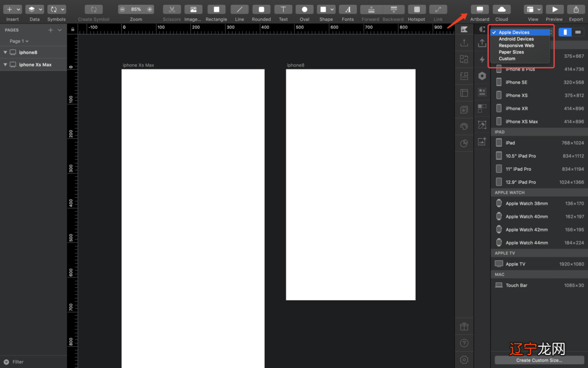Image resolution: width=588 pixels, height=368 pixels.
Task: Click the zoom in plus button
Action: [150, 9]
